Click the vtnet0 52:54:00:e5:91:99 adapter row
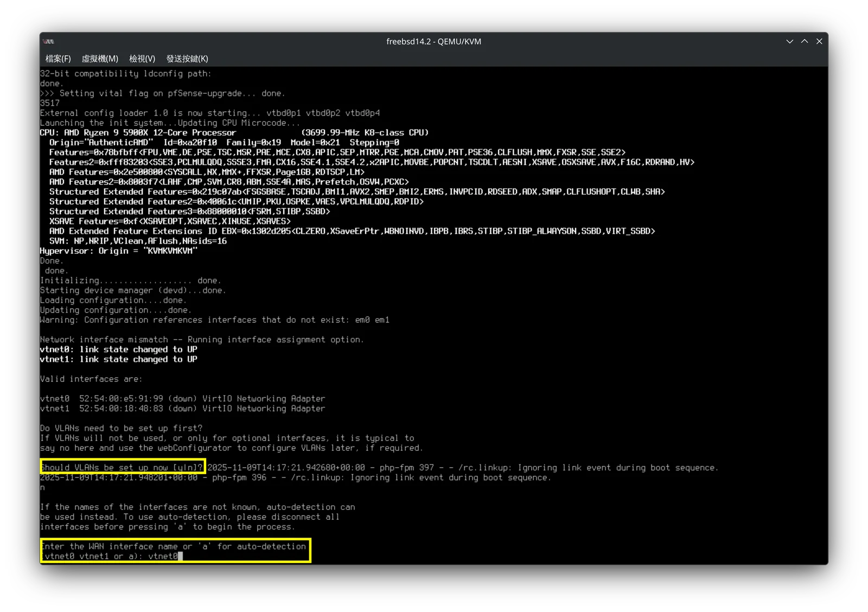868x612 pixels. coord(182,399)
